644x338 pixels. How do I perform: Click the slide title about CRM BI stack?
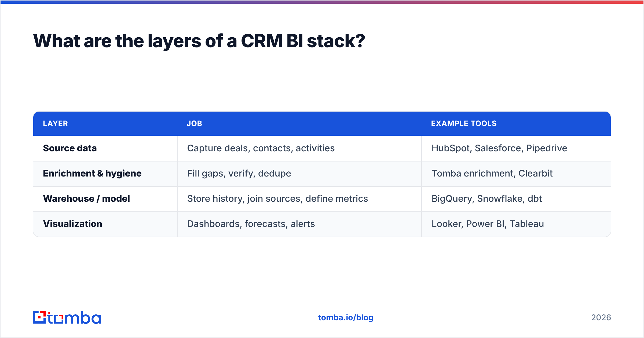(199, 41)
